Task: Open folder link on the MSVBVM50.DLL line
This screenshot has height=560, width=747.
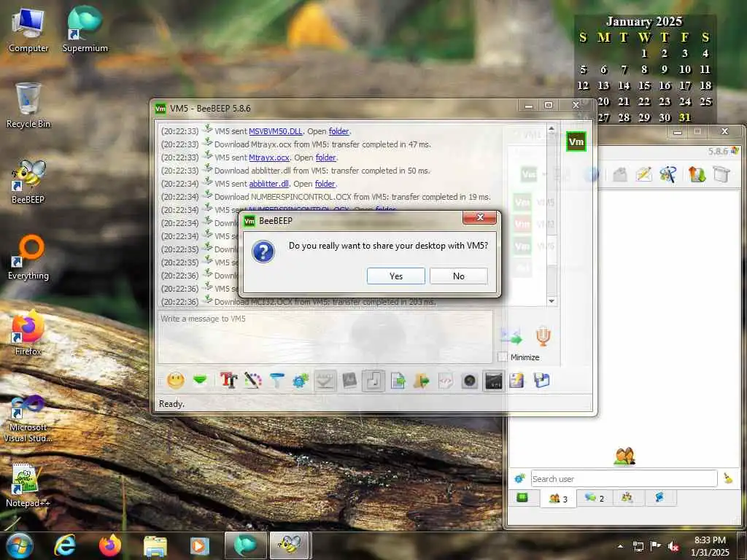Action: pos(338,131)
